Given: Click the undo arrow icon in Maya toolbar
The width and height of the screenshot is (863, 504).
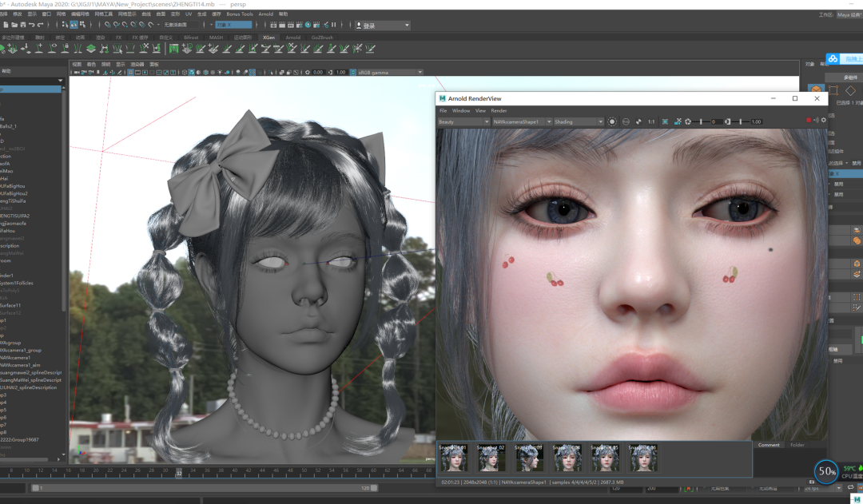Looking at the screenshot, I should (x=32, y=26).
